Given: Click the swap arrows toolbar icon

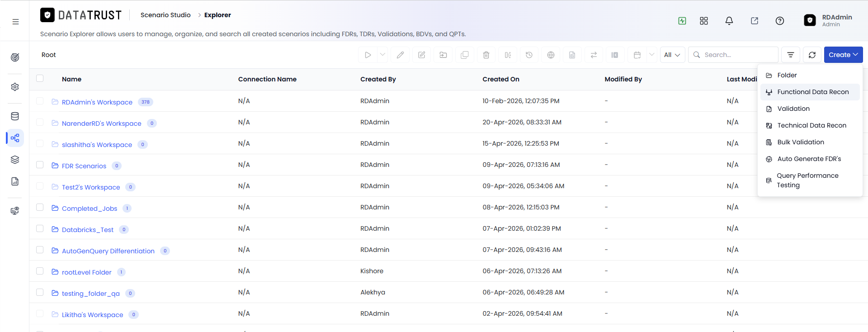Looking at the screenshot, I should click(x=594, y=55).
